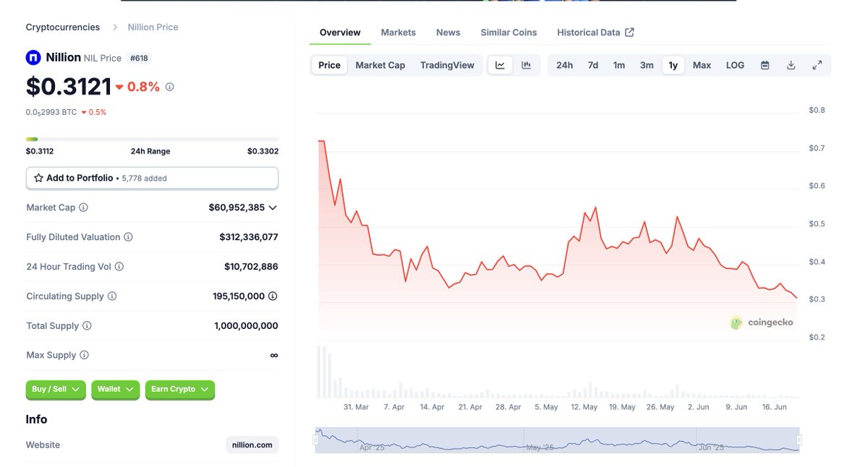This screenshot has height=467, width=868.
Task: Click the info icon beside Market Cap
Action: tap(83, 207)
